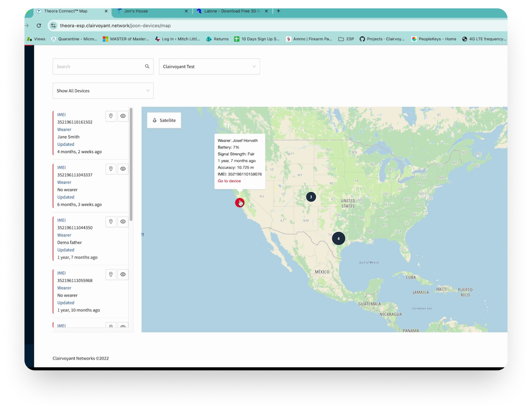The height and width of the screenshot is (411, 532).
Task: Open the cluster marker labeled 3
Action: [311, 197]
